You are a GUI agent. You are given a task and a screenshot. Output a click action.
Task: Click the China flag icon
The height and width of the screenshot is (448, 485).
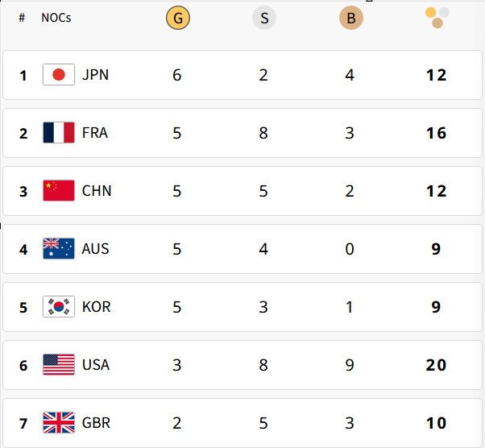pos(59,191)
